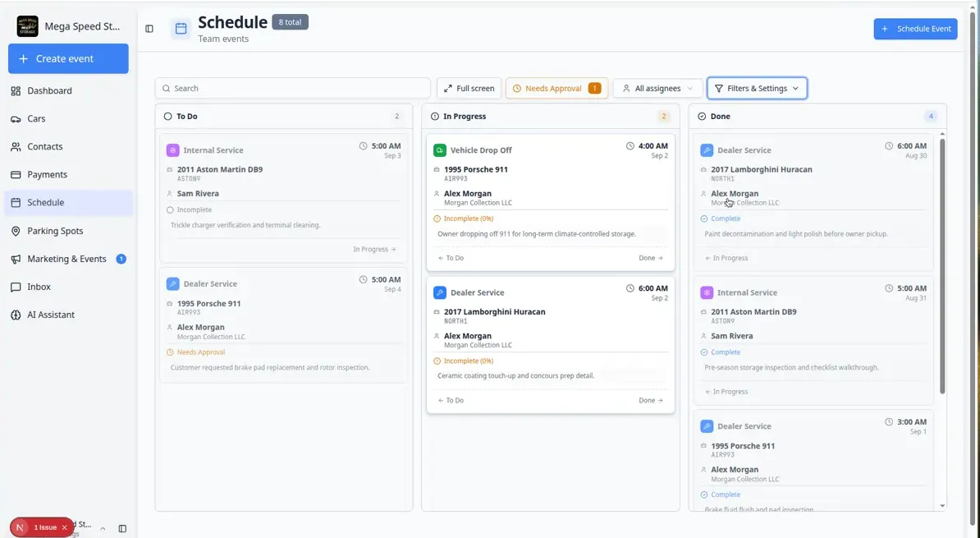Click Dealer Service icon on Done Huracan card
980x538 pixels.
(x=707, y=150)
